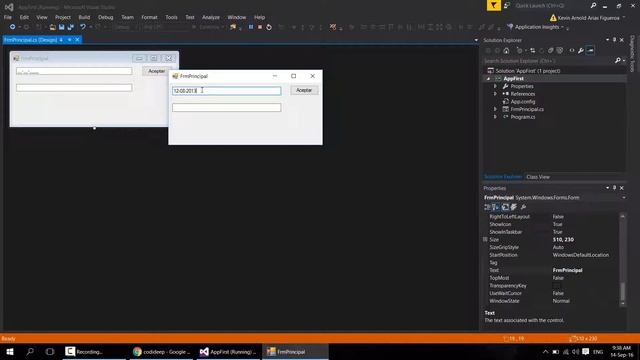Click the taskbar Search icon
This screenshot has width=640, height=360.
tap(30, 351)
